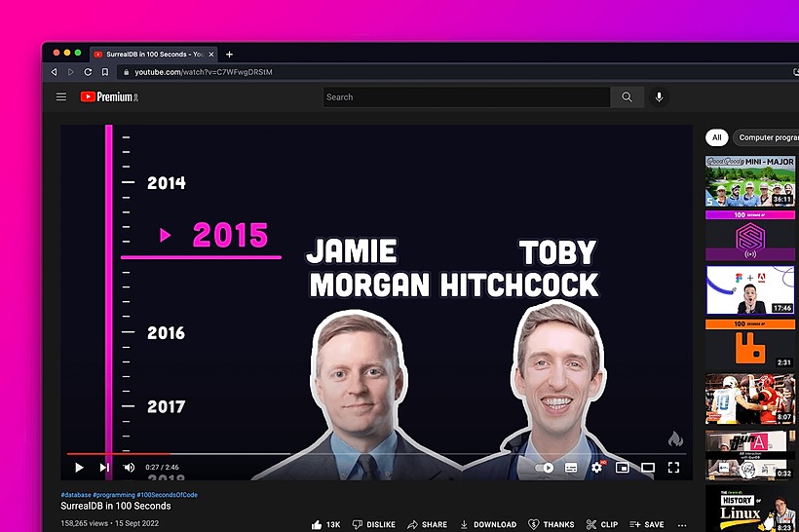The height and width of the screenshot is (532, 799).
Task: Open the #100SecondsOfCode hashtag link
Action: pyautogui.click(x=168, y=495)
